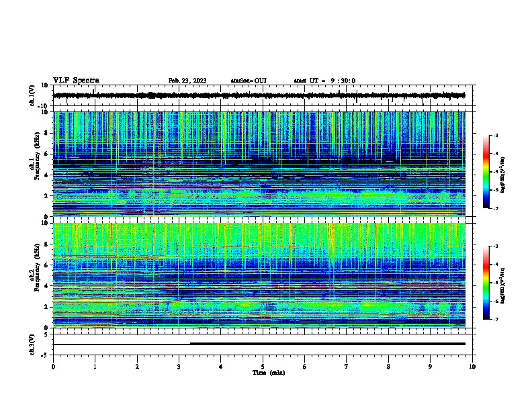
Task: Click the "VLF Spectra" plot title
Action: (76, 81)
